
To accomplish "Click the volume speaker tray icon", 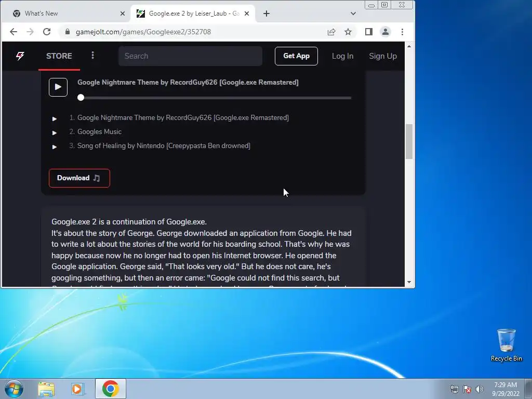I will [480, 389].
